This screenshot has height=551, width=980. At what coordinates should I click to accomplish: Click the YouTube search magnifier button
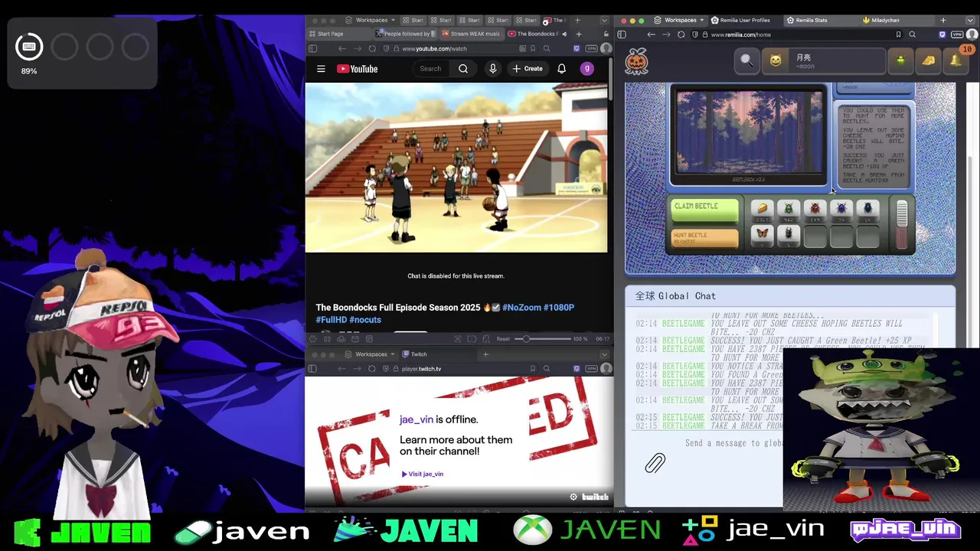pos(463,69)
